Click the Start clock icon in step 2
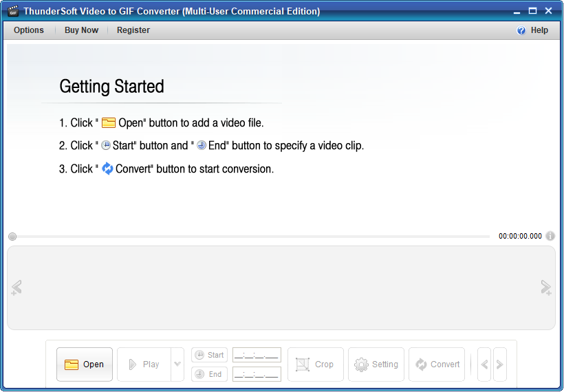 (x=106, y=145)
